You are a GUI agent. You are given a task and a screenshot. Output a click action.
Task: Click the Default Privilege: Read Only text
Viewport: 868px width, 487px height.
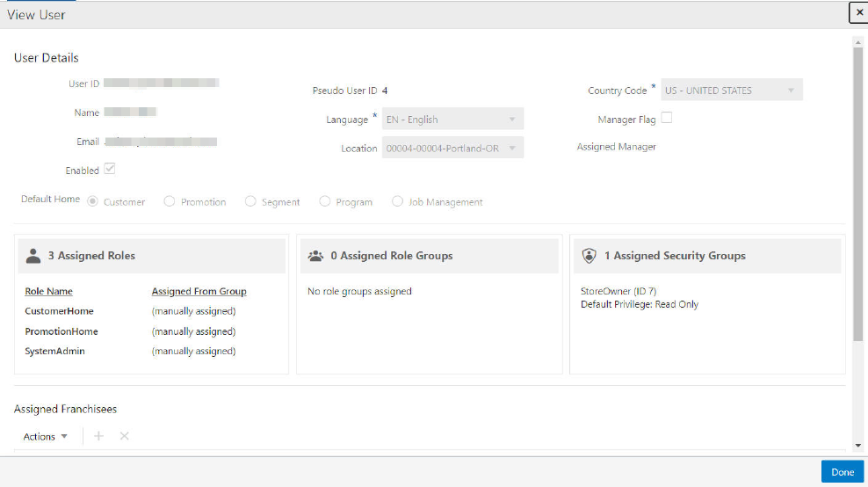point(640,304)
